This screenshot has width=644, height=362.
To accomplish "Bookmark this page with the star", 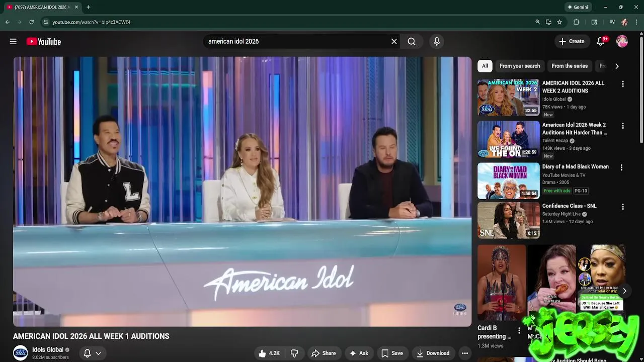I will click(x=559, y=22).
